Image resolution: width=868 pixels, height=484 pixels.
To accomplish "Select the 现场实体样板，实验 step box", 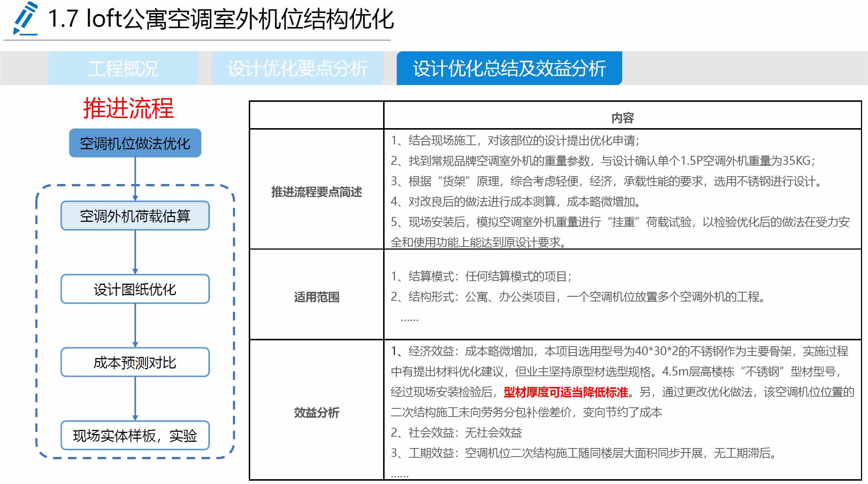I will coord(135,436).
